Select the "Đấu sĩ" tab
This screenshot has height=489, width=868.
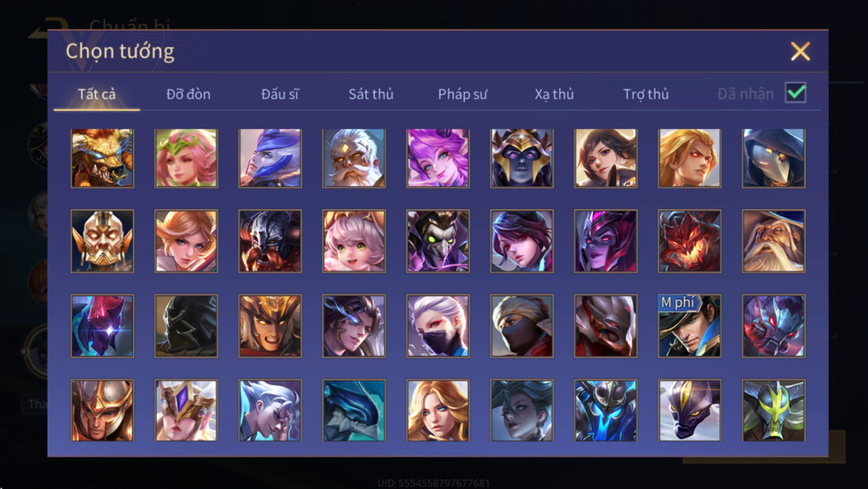(280, 94)
